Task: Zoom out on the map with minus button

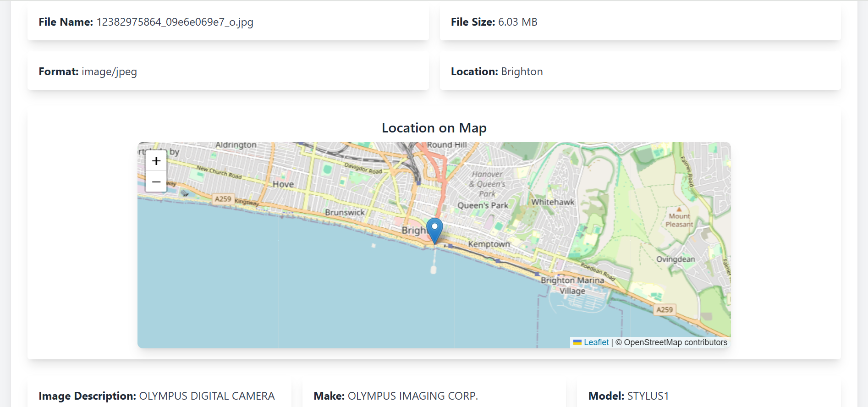Action: (156, 182)
